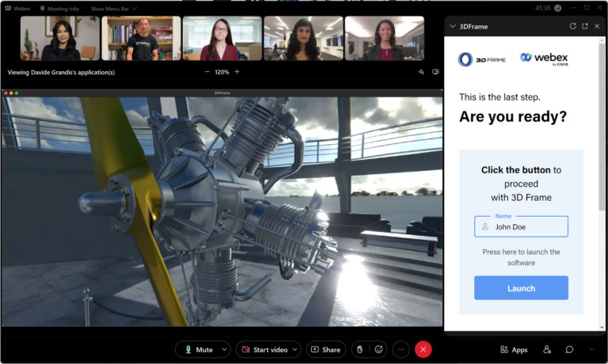608x364 pixels.
Task: Collapse the 3DFrame panel chevron
Action: coord(452,26)
